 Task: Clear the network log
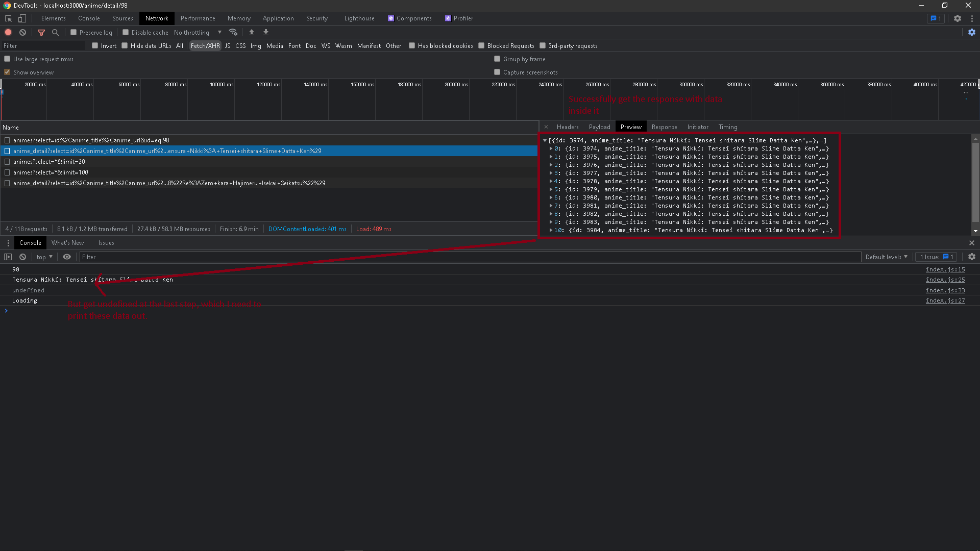coord(22,32)
